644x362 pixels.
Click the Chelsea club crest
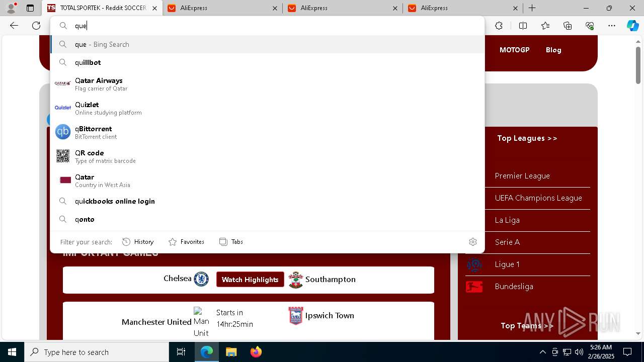point(201,279)
